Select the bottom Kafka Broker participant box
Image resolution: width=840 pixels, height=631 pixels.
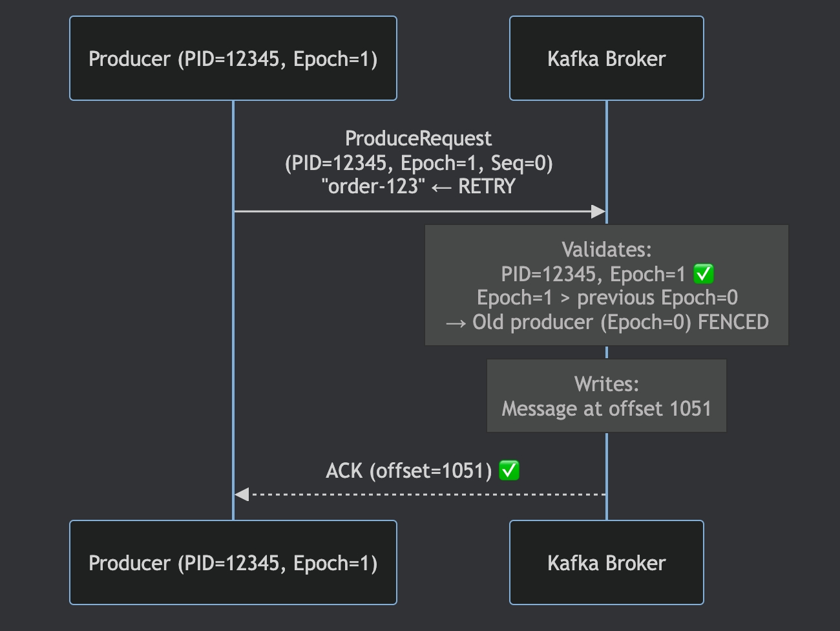(x=606, y=562)
